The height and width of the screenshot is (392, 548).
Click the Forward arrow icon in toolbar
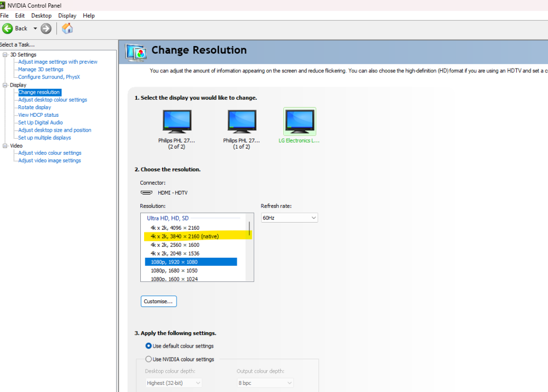click(46, 29)
